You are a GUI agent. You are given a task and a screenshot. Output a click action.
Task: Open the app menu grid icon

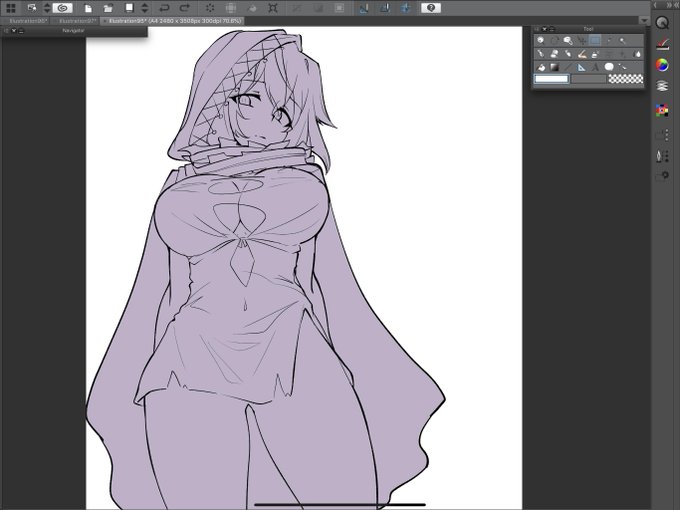point(11,8)
